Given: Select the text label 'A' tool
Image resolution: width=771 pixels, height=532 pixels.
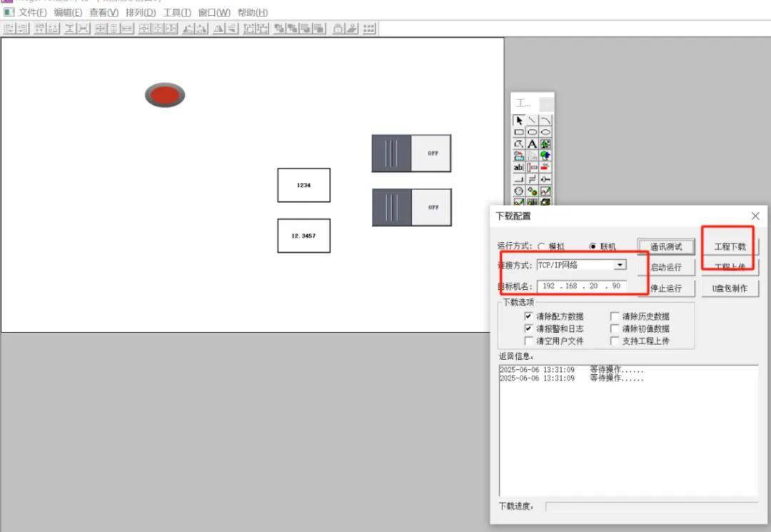Looking at the screenshot, I should [x=532, y=144].
